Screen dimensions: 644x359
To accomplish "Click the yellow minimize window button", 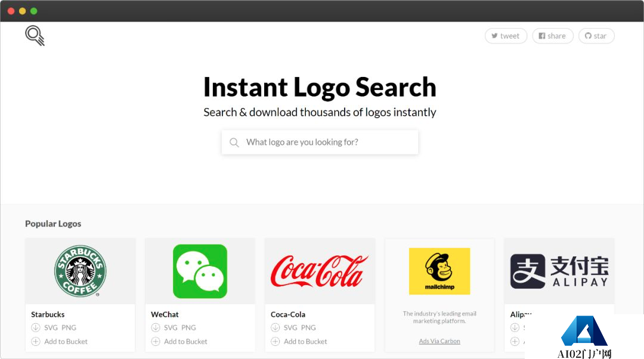I will [22, 11].
